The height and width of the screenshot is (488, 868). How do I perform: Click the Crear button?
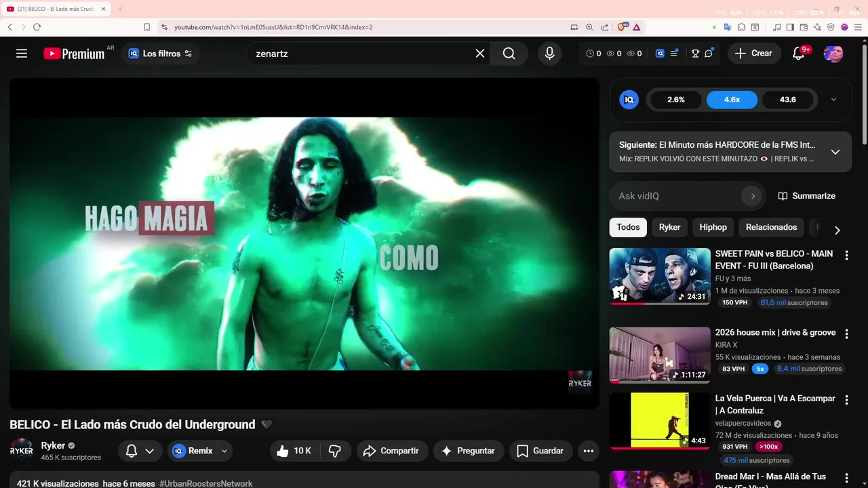[753, 54]
